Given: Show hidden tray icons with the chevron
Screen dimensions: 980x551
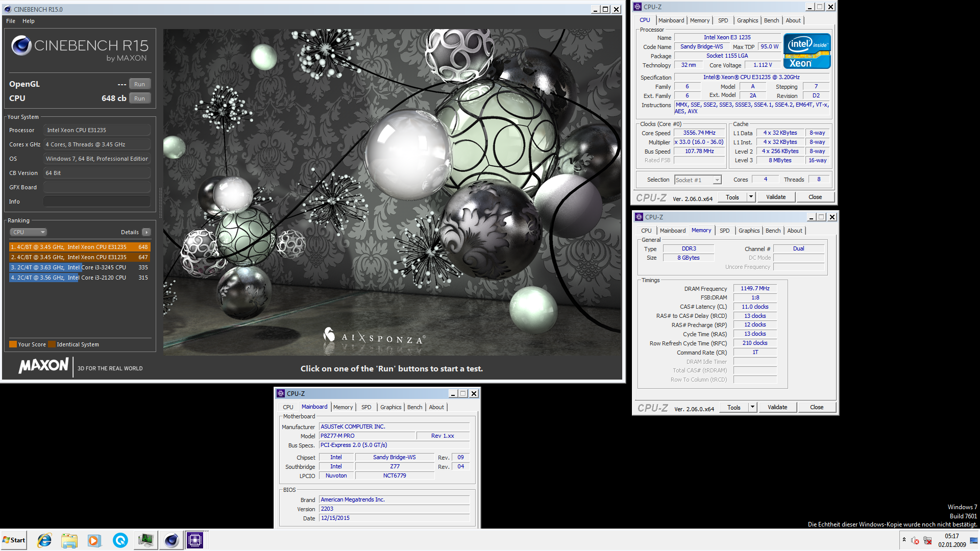Looking at the screenshot, I should (904, 539).
